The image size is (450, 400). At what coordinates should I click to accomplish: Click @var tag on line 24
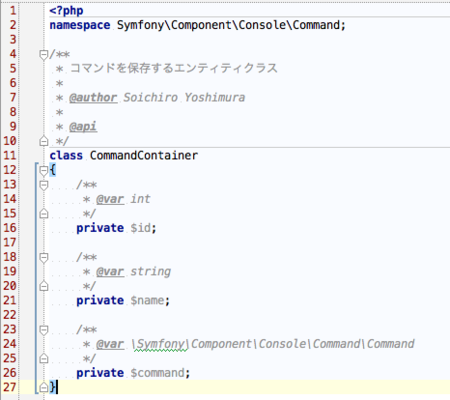[x=110, y=344]
